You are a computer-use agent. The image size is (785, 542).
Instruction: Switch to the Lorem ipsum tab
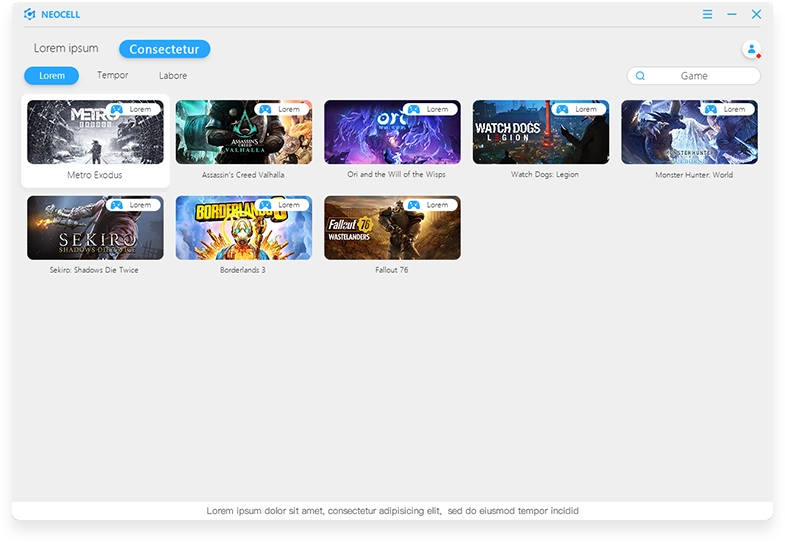66,48
